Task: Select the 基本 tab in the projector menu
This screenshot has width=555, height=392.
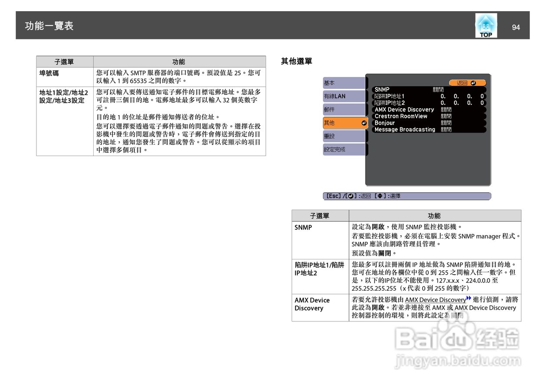Action: (344, 83)
